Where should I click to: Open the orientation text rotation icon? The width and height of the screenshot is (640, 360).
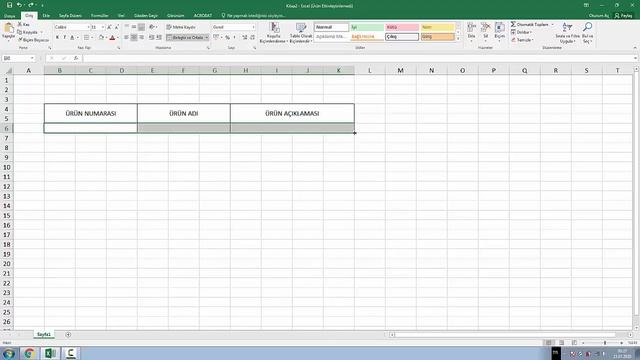click(153, 27)
